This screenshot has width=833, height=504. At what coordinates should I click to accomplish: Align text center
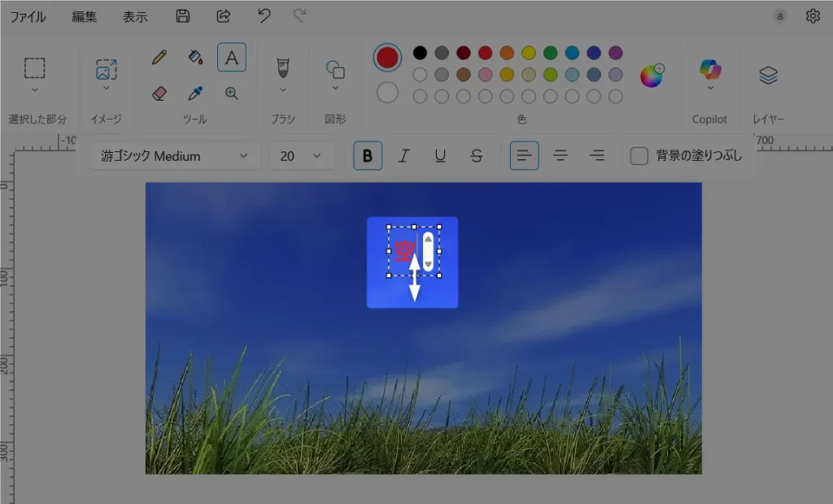click(560, 155)
